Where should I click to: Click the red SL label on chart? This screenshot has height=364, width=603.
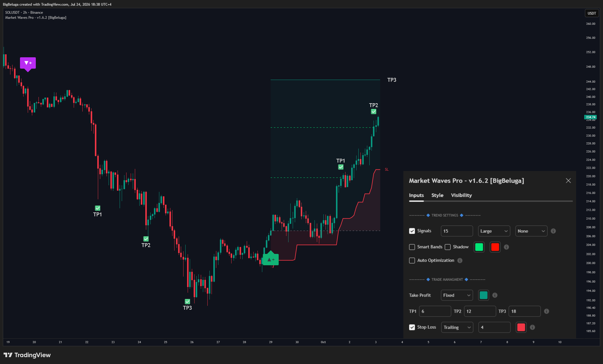point(387,169)
